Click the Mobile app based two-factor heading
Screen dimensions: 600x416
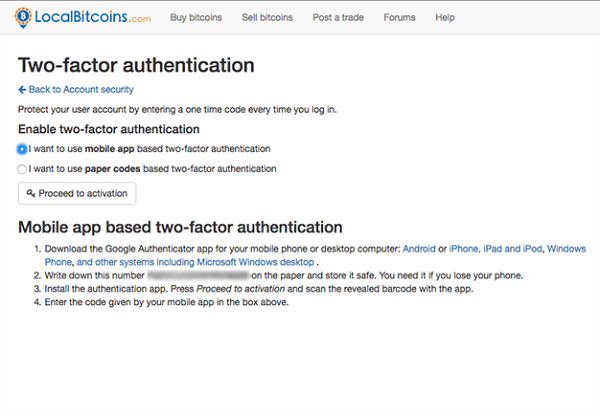180,227
